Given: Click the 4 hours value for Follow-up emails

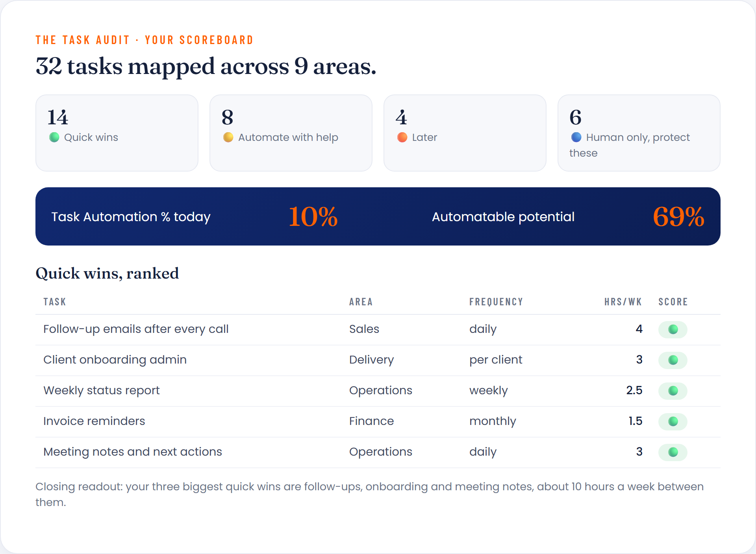Looking at the screenshot, I should pyautogui.click(x=639, y=329).
